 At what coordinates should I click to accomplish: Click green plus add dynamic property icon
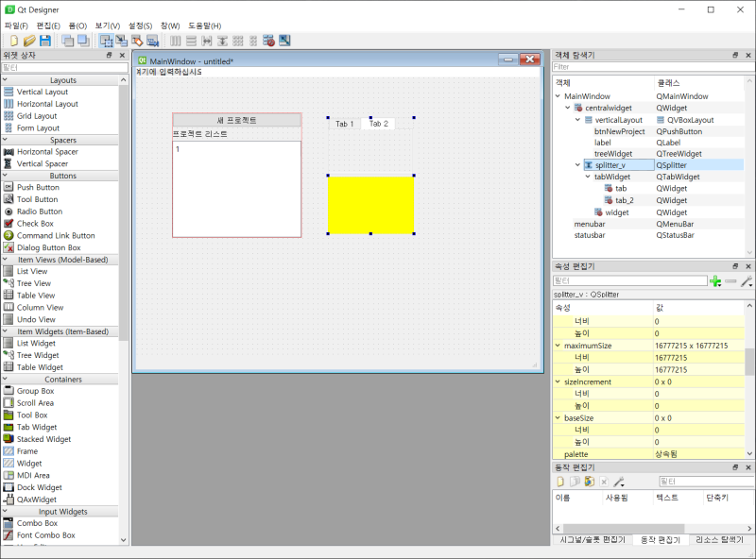pos(715,281)
